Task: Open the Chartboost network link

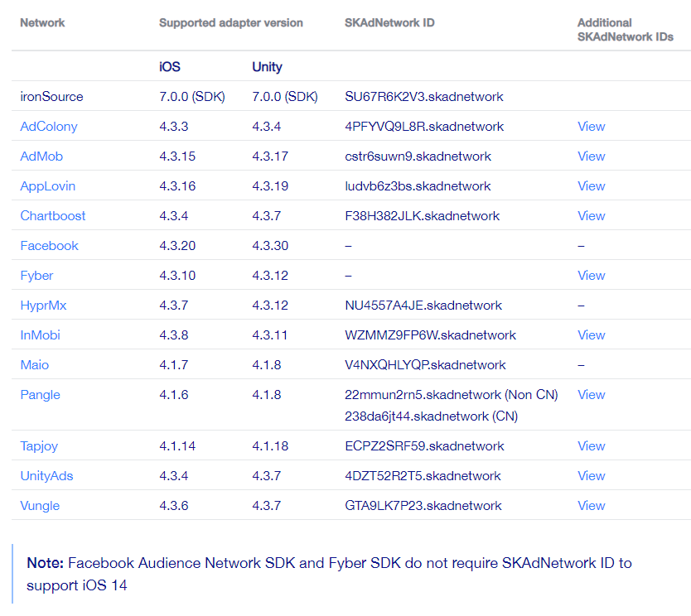Action: (53, 216)
